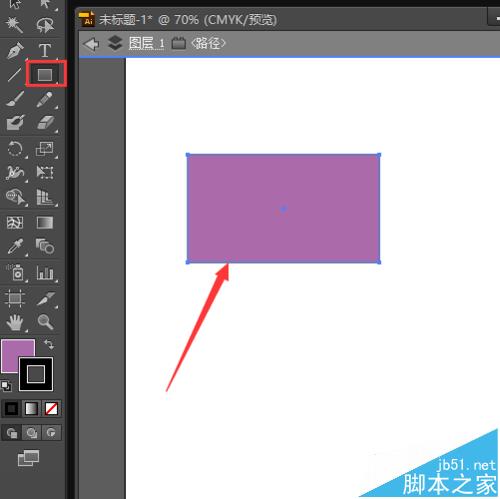The width and height of the screenshot is (500, 499).
Task: Select the Eyedropper tool
Action: (x=15, y=247)
